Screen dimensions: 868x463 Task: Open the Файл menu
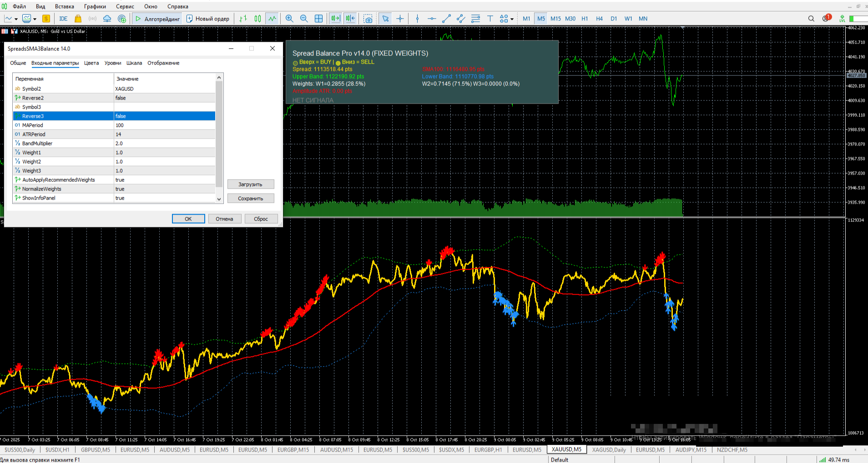pyautogui.click(x=19, y=6)
